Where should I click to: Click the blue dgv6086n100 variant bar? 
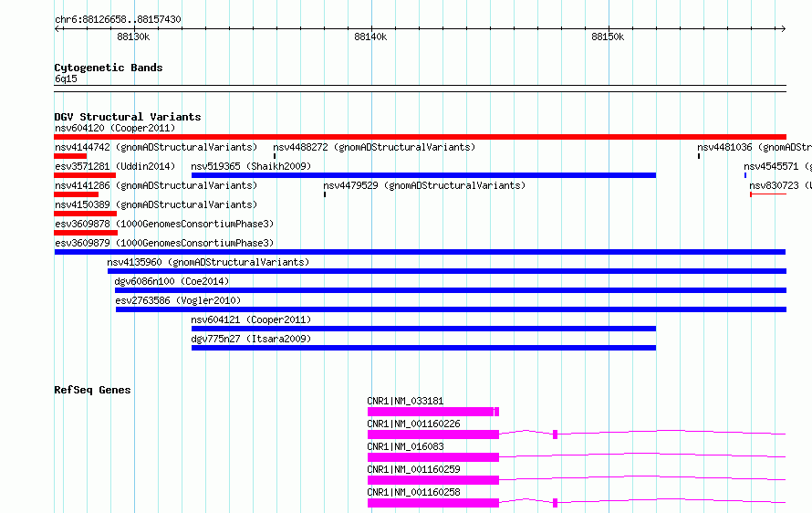(x=451, y=290)
